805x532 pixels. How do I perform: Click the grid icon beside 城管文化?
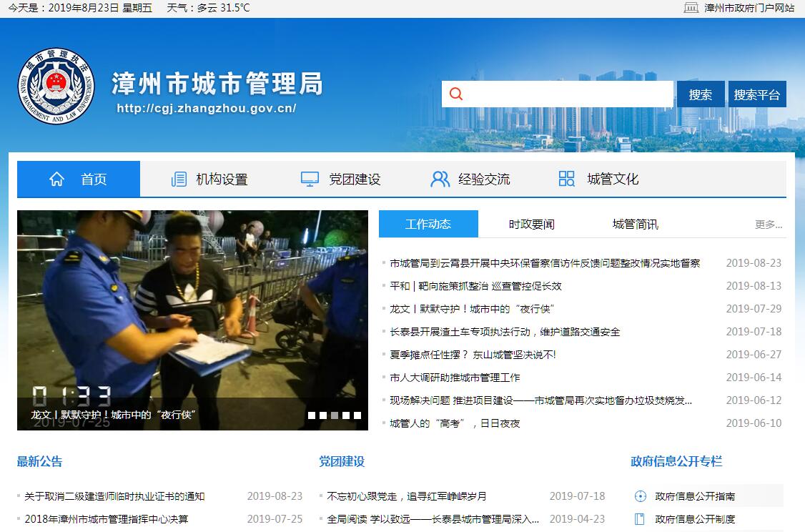(566, 179)
